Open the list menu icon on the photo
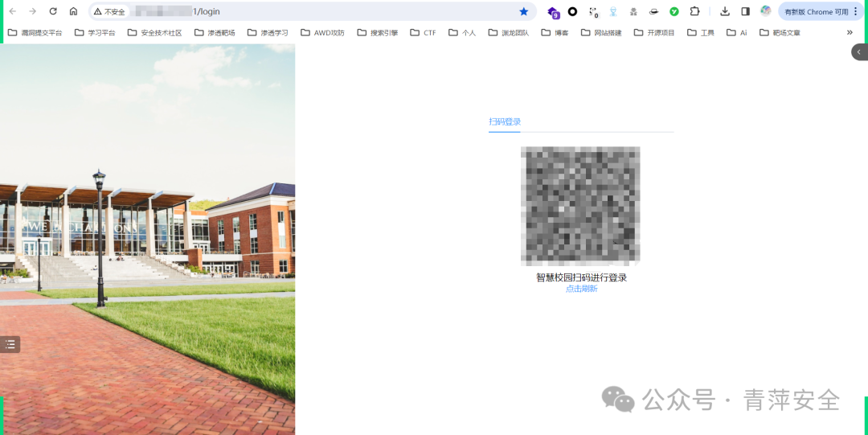 [10, 345]
